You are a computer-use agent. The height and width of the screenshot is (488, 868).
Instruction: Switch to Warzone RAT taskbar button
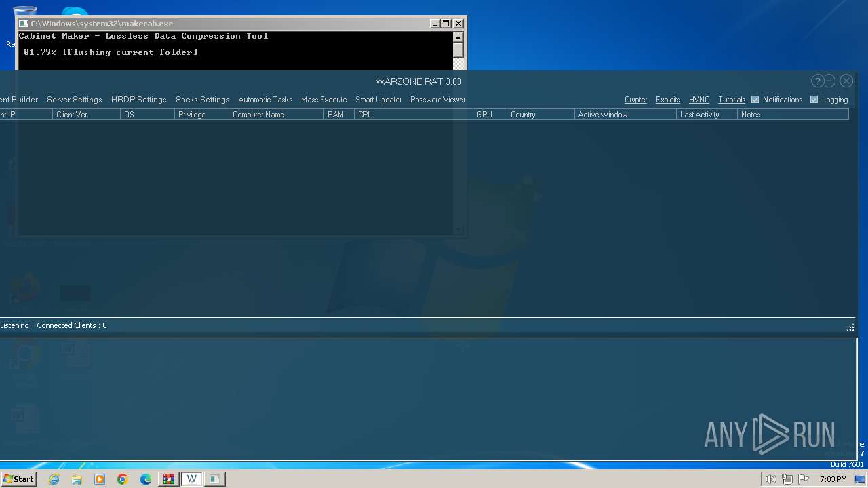point(192,479)
